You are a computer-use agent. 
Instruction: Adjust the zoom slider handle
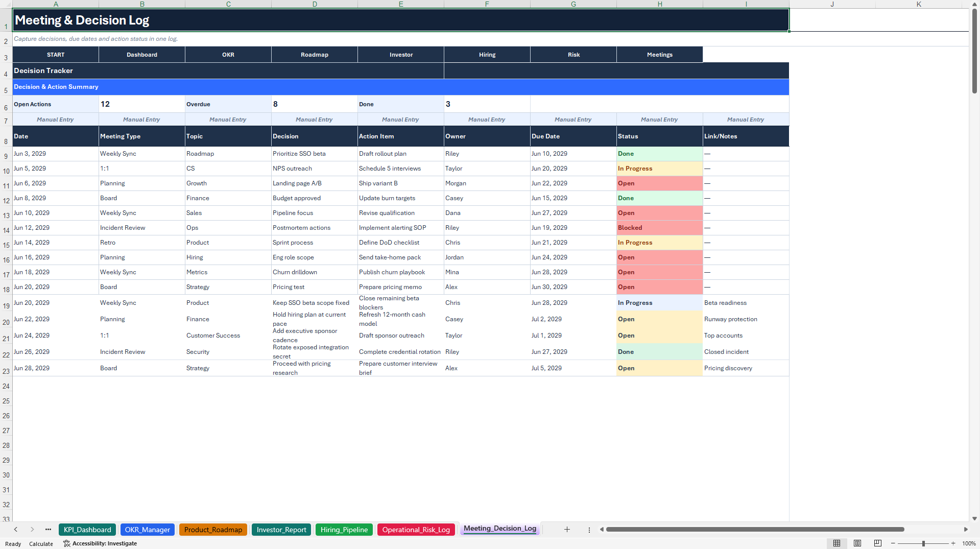tap(923, 543)
